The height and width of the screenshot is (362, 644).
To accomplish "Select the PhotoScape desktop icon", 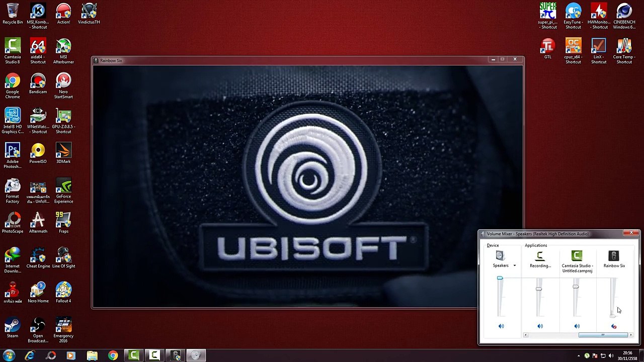I will click(13, 223).
